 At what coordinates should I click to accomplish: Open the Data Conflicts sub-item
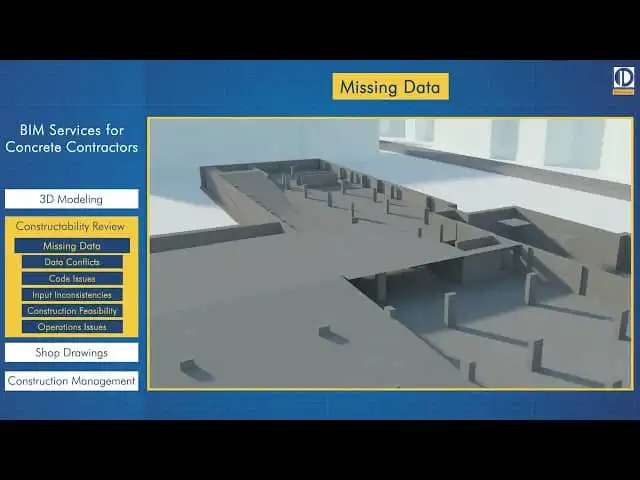(x=72, y=262)
